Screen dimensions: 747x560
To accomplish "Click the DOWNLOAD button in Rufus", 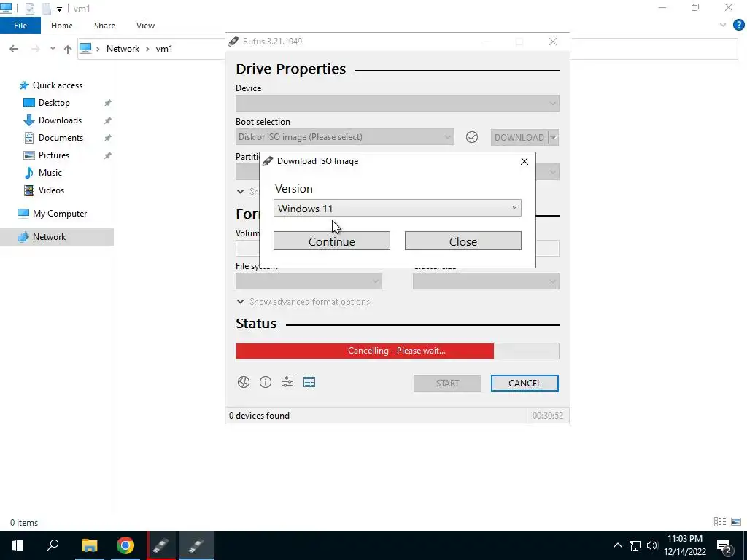I will point(519,138).
